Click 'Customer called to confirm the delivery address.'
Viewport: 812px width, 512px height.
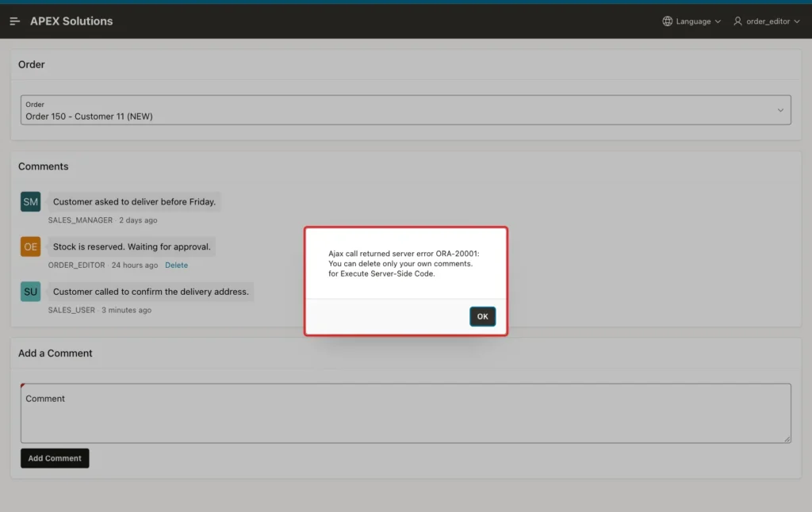(x=151, y=292)
